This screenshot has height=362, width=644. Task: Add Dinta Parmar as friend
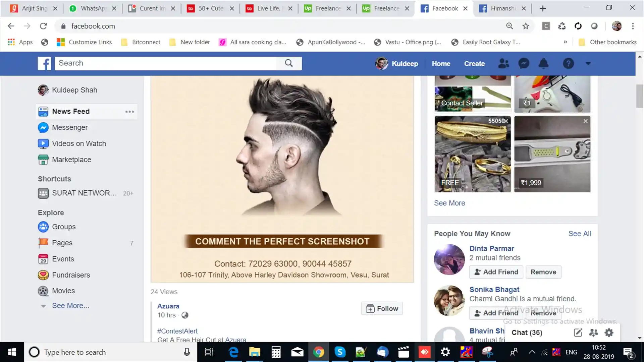(x=496, y=272)
